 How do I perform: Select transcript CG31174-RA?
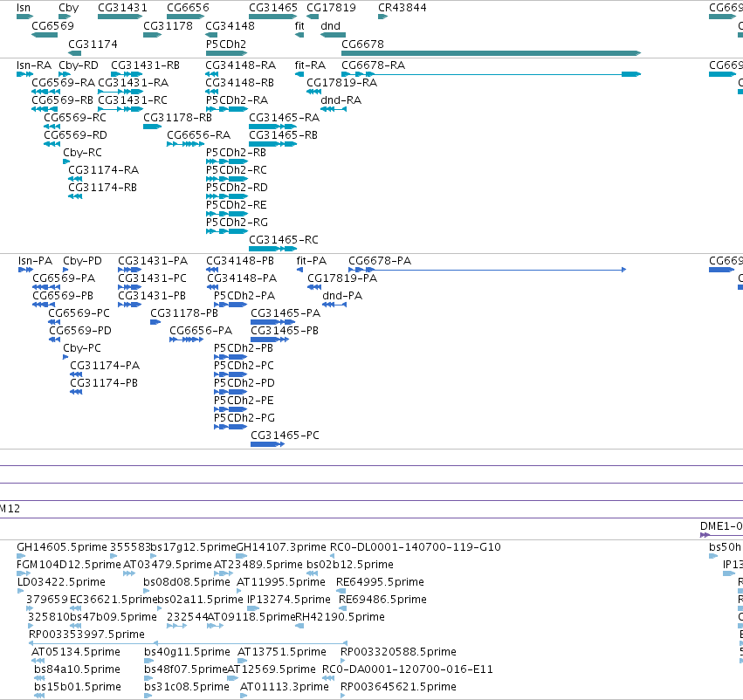click(103, 169)
